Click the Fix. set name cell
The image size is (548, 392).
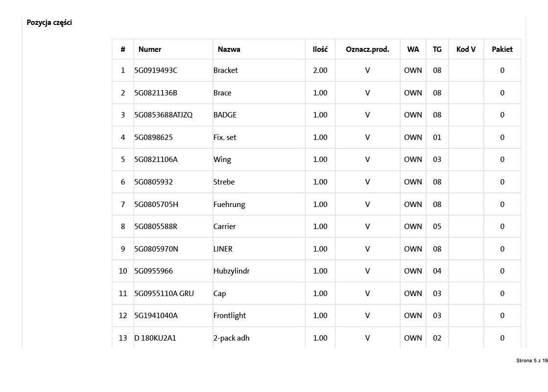coord(225,138)
